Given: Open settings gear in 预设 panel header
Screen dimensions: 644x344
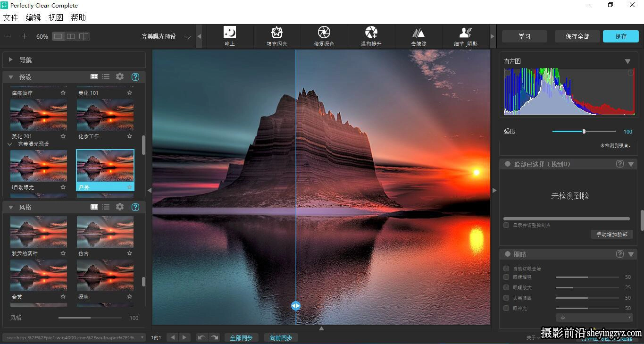Looking at the screenshot, I should coord(120,76).
